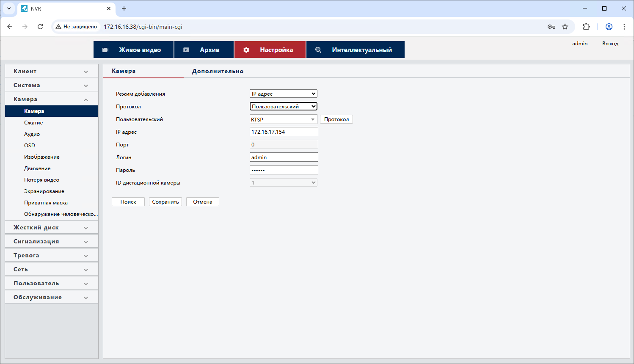Image resolution: width=634 pixels, height=364 pixels.
Task: Open Обнаружение человеческо... in the sidebar
Action: tap(61, 214)
